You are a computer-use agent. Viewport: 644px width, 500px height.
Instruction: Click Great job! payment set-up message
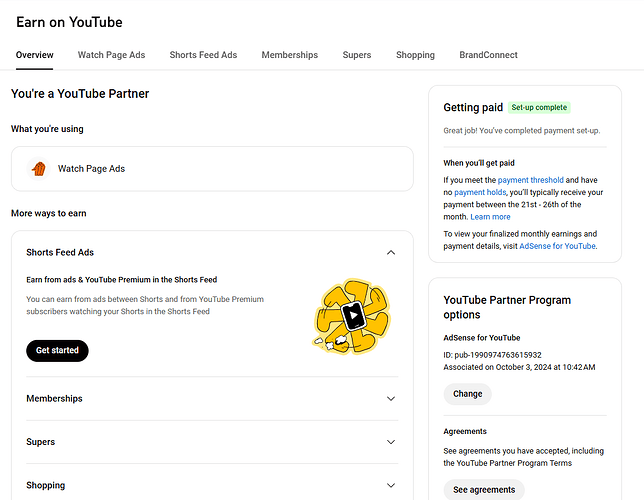[x=522, y=131]
